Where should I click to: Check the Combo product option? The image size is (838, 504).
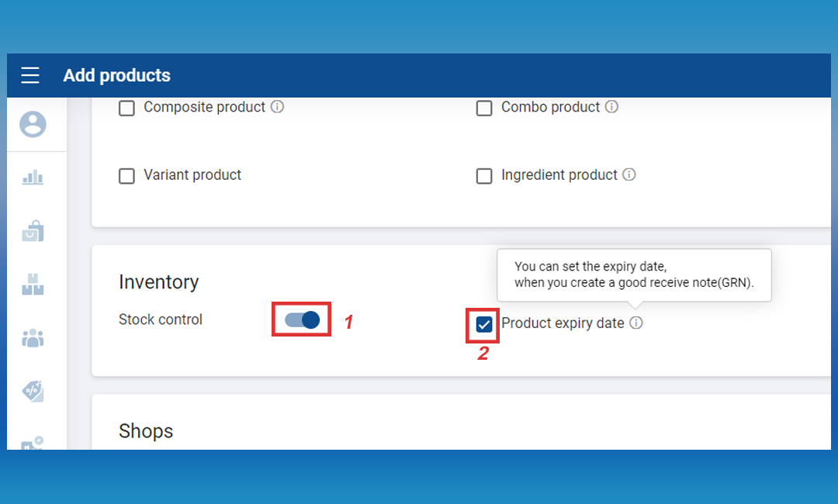coord(484,108)
